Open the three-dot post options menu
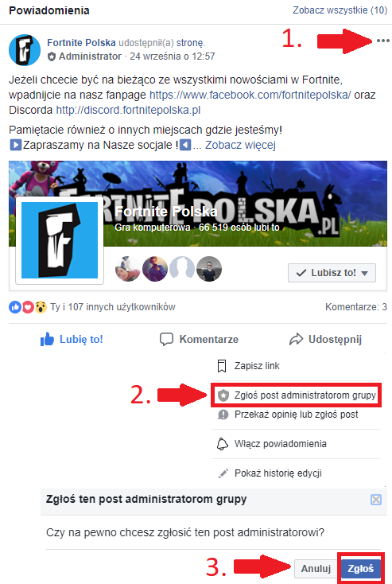The height and width of the screenshot is (584, 392). pyautogui.click(x=382, y=41)
